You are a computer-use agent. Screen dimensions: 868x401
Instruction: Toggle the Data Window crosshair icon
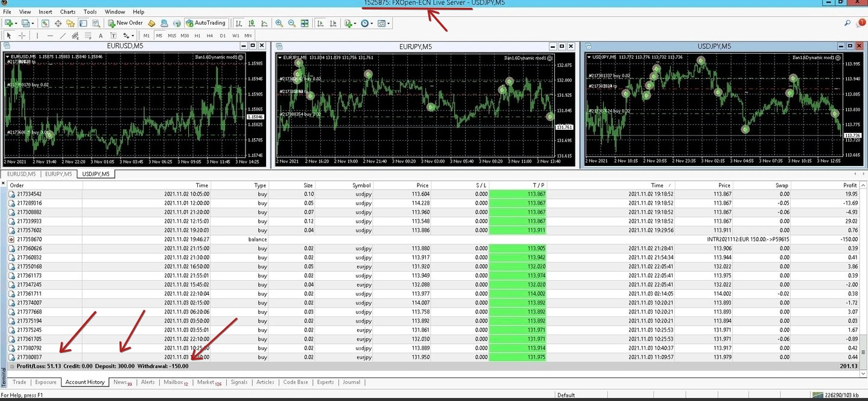(x=58, y=23)
